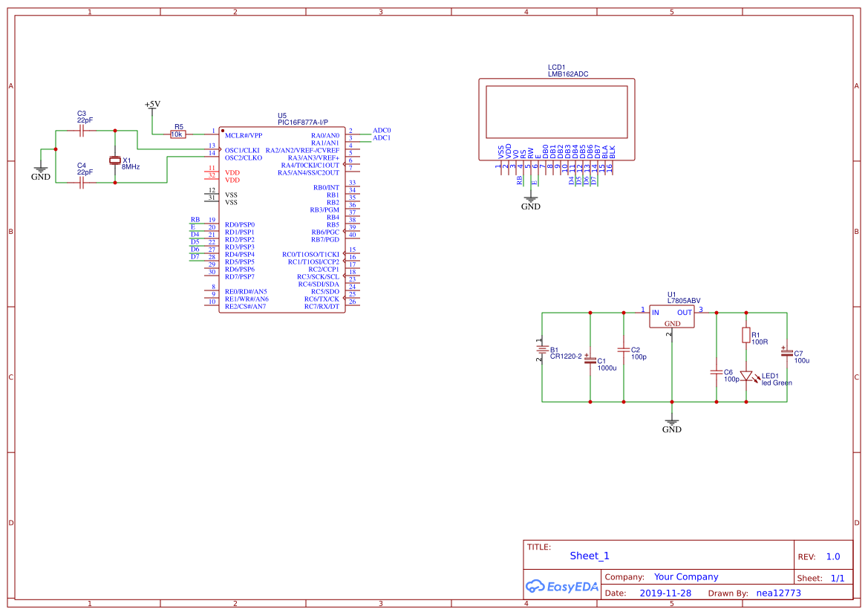Select the ADC1 net label
The width and height of the screenshot is (868, 615).
(x=382, y=138)
